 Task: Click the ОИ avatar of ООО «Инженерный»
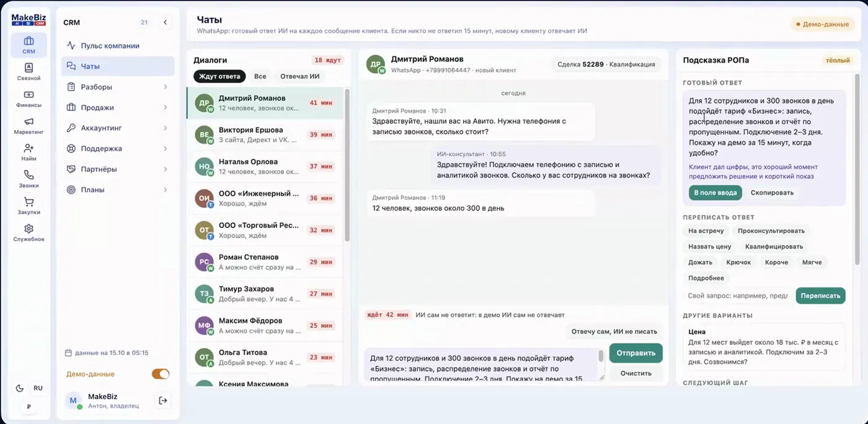tap(204, 198)
